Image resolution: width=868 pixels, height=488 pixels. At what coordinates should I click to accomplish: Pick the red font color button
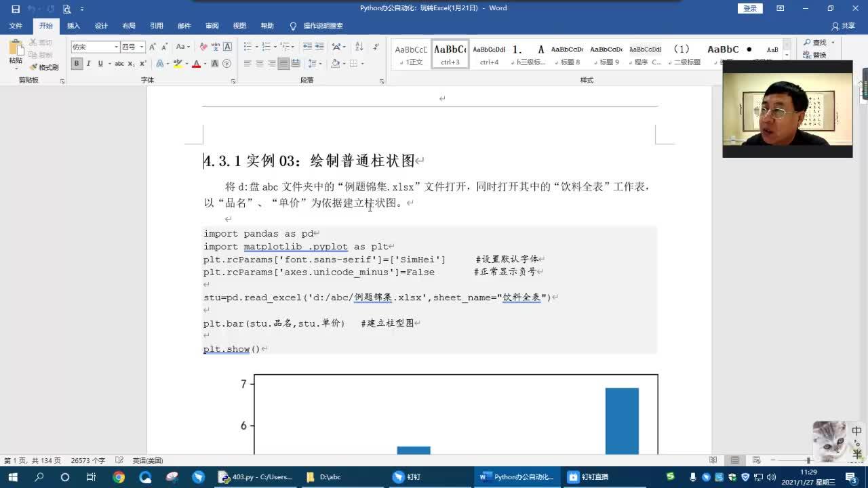[x=196, y=64]
